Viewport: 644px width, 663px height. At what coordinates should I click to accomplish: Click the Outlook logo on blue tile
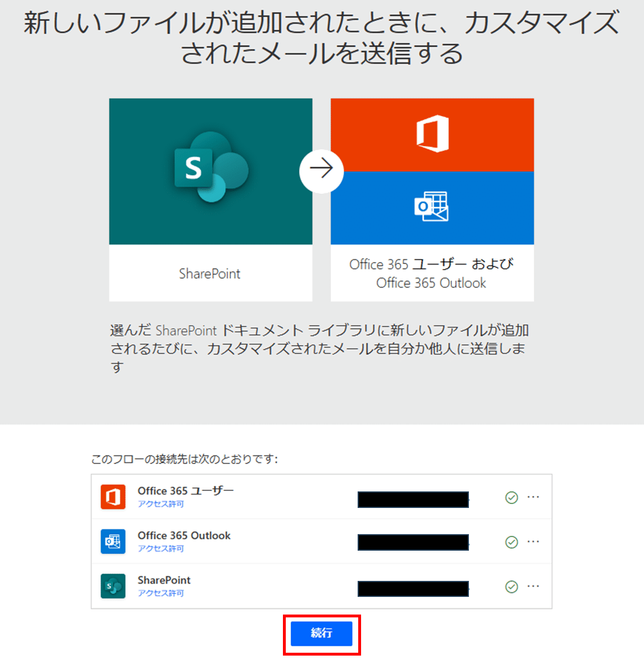431,206
